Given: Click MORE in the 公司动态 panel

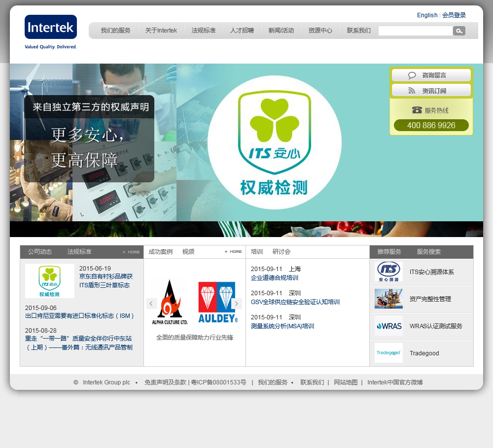Looking at the screenshot, I should (x=131, y=252).
